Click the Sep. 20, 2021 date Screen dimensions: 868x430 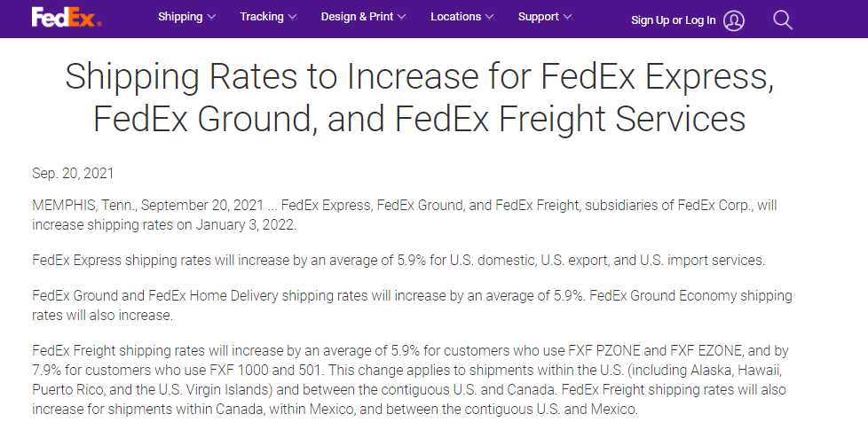pyautogui.click(x=73, y=174)
